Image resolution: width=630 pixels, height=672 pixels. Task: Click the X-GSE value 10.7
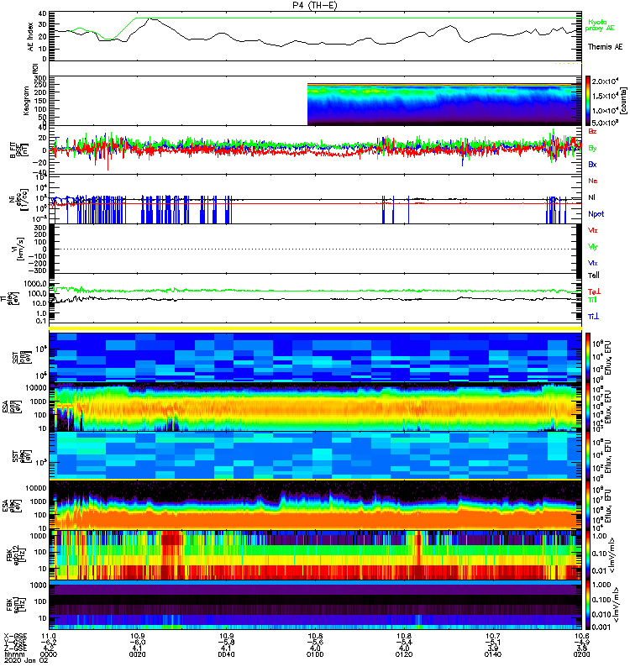[492, 637]
